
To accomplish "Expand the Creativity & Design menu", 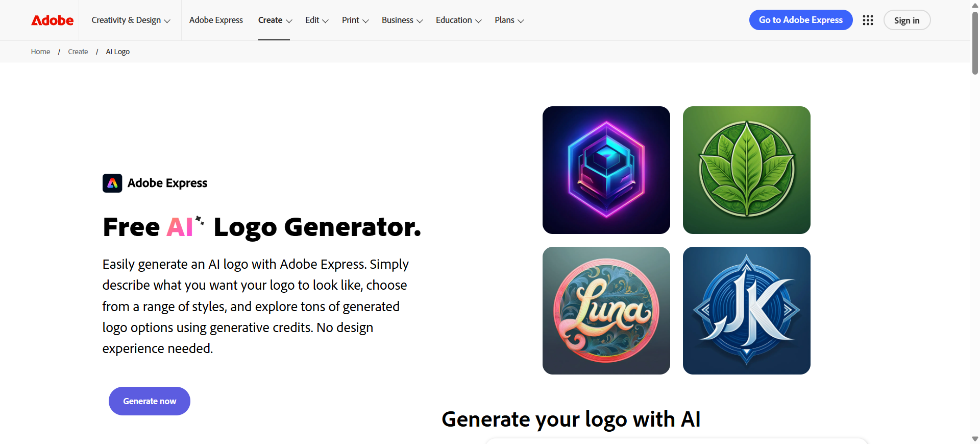I will point(131,20).
